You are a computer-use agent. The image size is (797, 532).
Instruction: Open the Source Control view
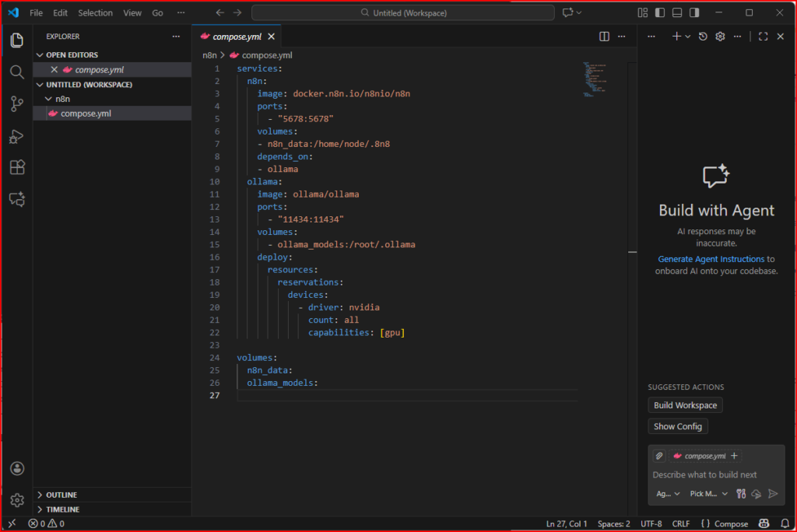coord(16,103)
